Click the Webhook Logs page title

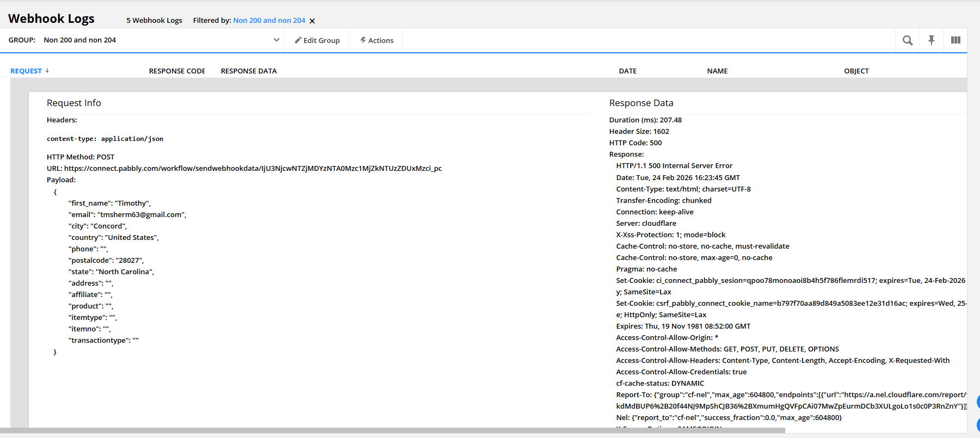(x=51, y=18)
